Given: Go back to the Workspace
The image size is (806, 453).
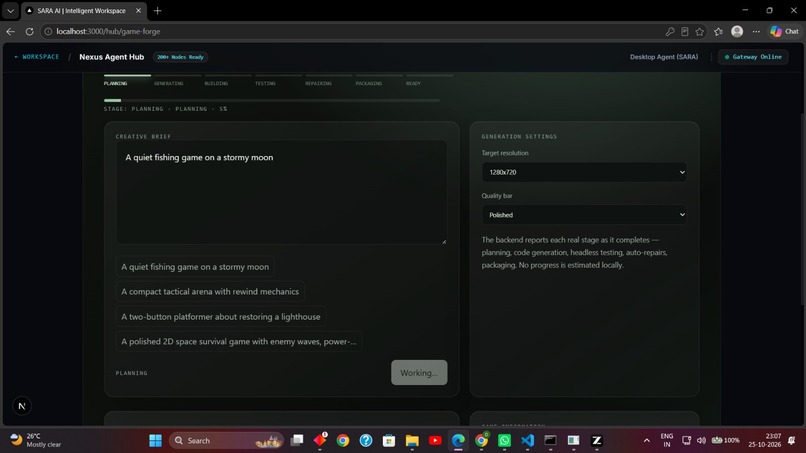Looking at the screenshot, I should pyautogui.click(x=36, y=57).
